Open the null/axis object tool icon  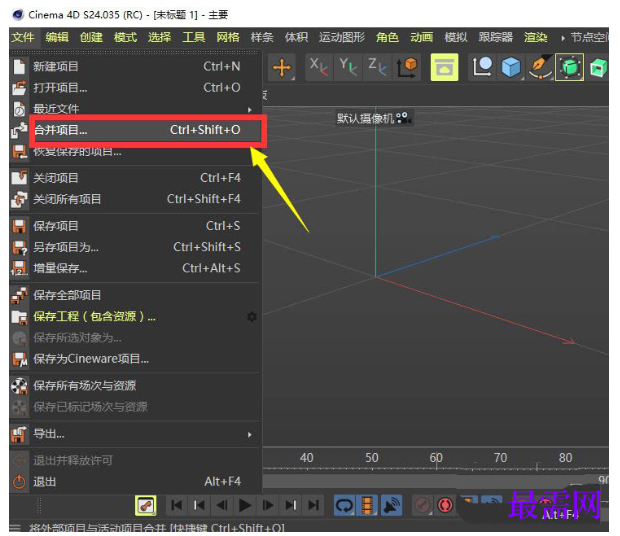point(482,67)
